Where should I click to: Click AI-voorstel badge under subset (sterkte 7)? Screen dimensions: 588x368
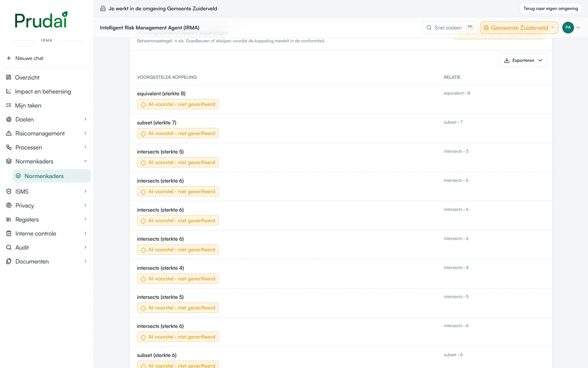(178, 133)
